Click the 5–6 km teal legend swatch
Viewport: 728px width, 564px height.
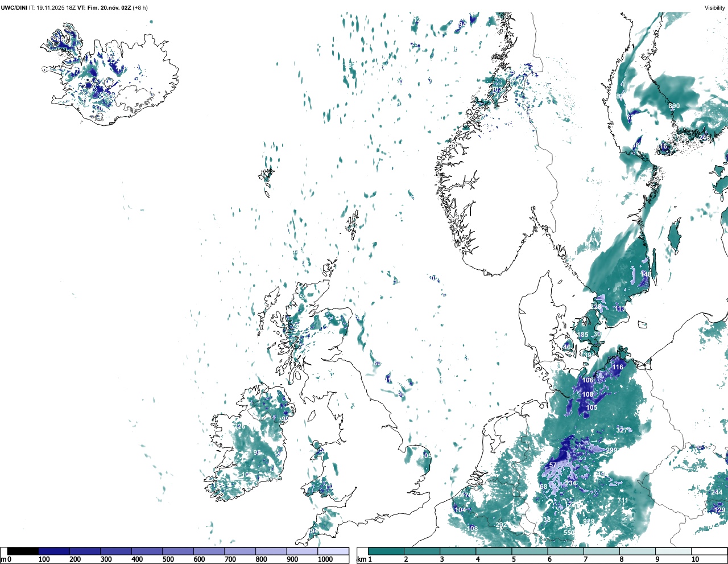[530, 551]
